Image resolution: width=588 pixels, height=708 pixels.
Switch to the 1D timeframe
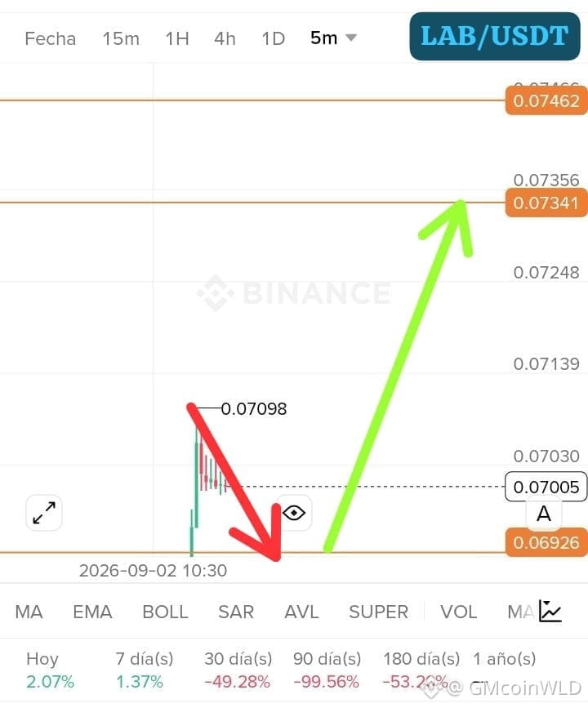274,38
